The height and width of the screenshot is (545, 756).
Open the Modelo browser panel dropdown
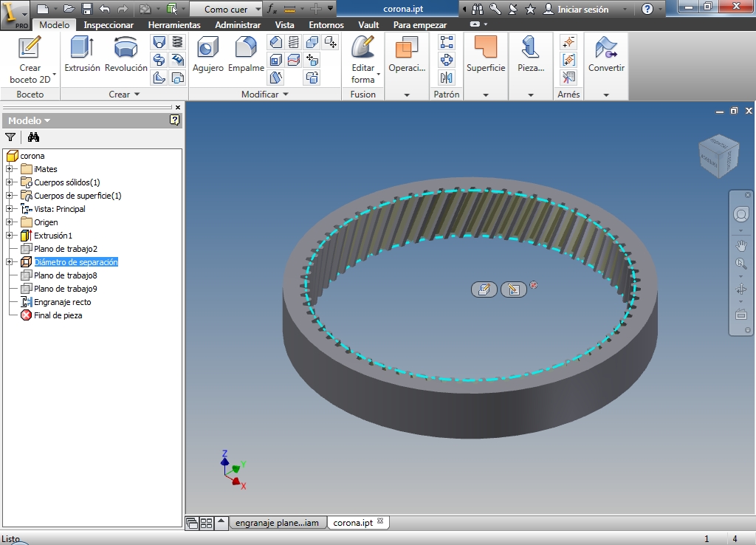tap(47, 120)
